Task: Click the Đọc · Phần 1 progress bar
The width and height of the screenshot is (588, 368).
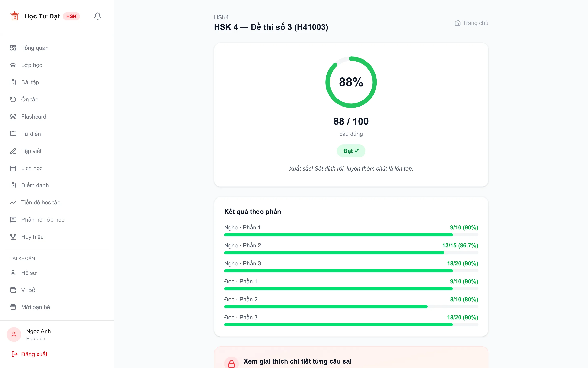Action: [351, 289]
